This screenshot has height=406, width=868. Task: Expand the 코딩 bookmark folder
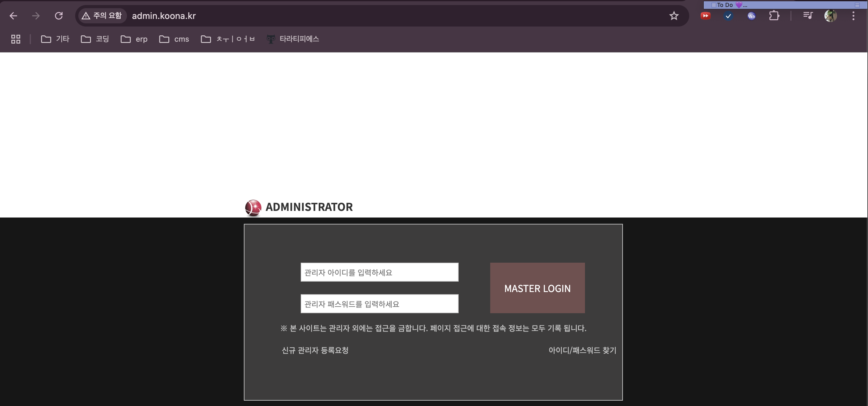pos(95,39)
